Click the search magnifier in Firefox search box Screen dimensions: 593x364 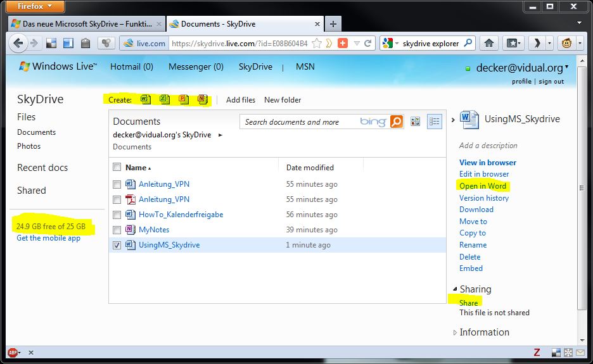(468, 42)
